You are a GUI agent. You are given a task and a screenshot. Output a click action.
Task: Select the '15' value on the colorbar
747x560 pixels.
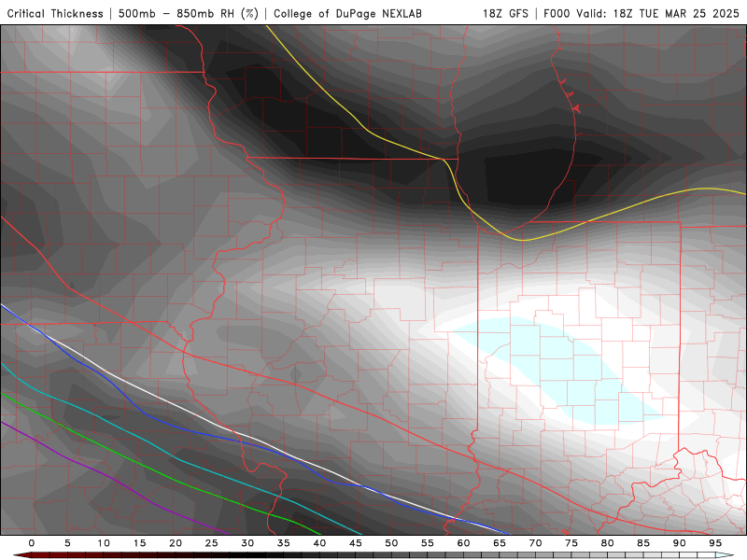[139, 543]
